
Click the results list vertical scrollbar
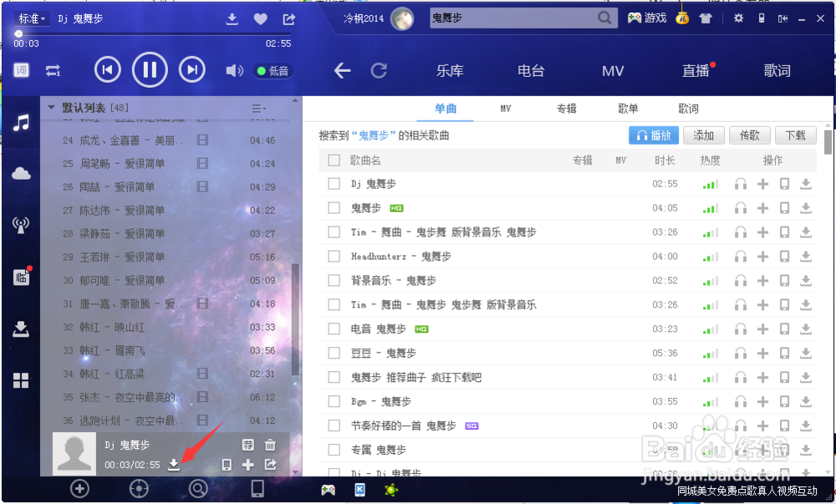pos(828,142)
